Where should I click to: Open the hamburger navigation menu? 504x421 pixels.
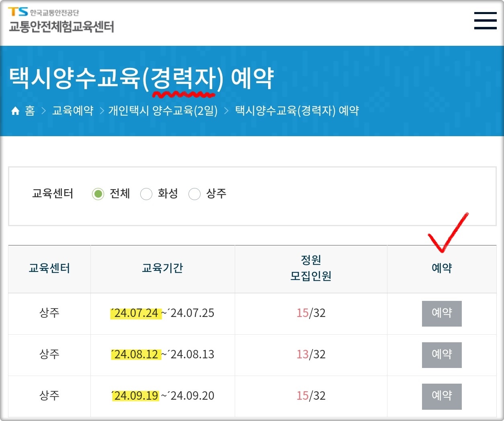point(485,20)
